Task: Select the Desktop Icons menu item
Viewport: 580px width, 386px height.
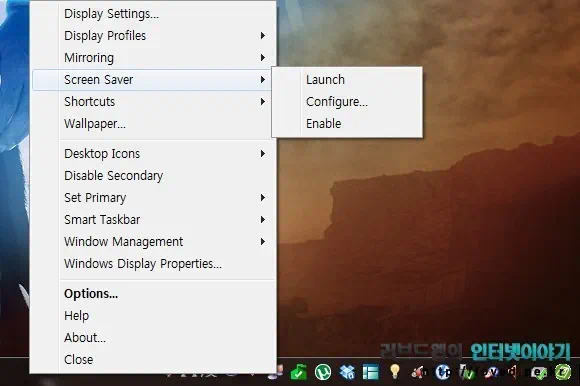Action: tap(153, 153)
